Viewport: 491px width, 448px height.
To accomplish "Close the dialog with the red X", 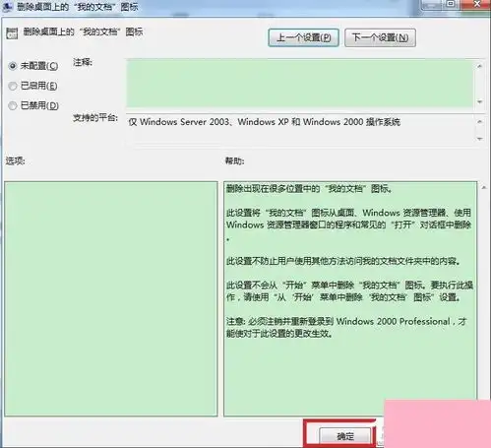I will (476, 4).
